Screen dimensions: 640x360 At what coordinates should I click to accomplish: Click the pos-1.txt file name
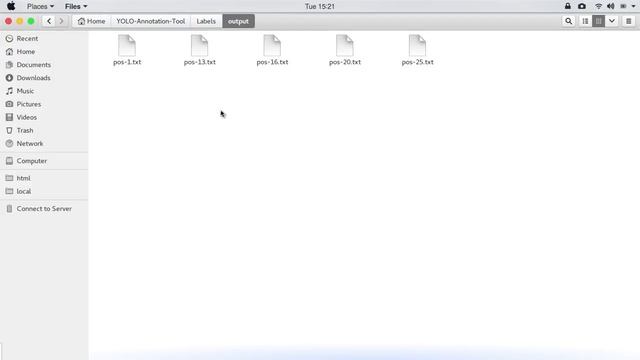pyautogui.click(x=127, y=62)
